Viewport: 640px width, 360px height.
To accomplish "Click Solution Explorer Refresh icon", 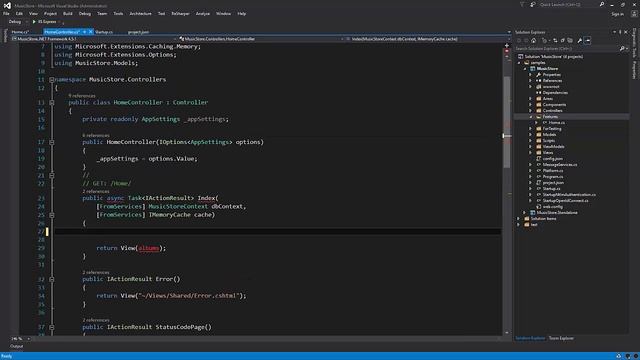I will (x=562, y=40).
